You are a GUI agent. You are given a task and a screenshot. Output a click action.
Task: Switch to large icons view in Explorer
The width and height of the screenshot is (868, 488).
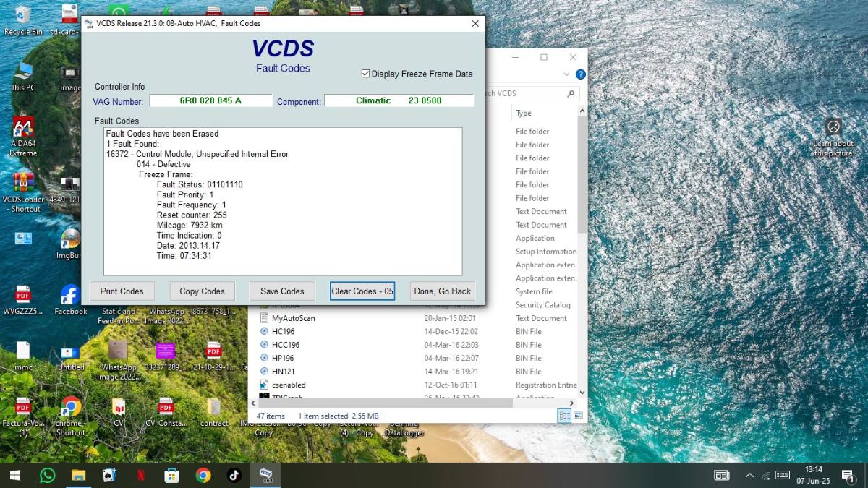pos(578,416)
